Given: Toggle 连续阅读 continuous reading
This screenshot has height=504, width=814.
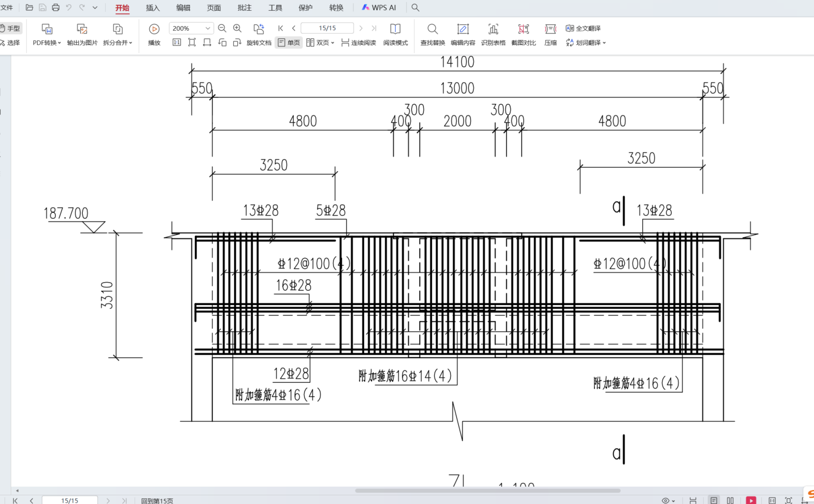Looking at the screenshot, I should [358, 42].
